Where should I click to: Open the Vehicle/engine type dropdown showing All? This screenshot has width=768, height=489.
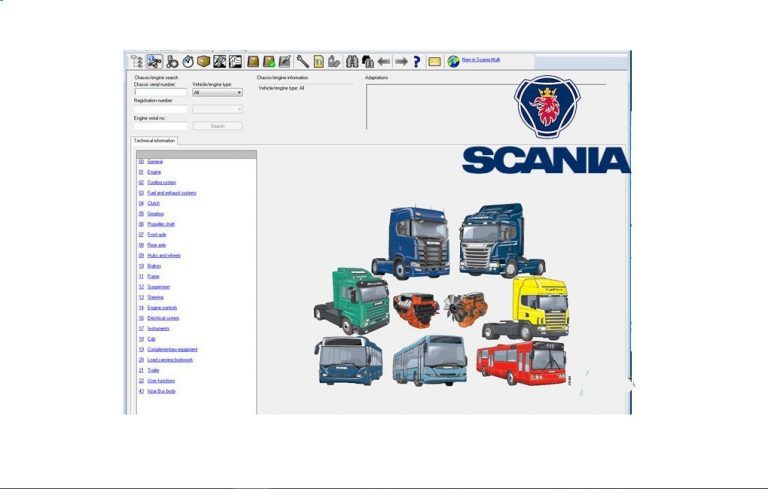217,92
